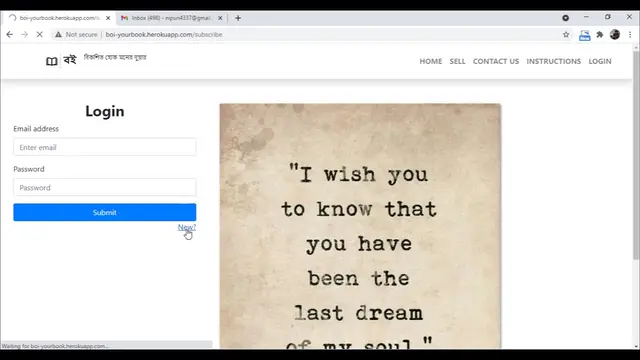Open the HOME navigation item
Image resolution: width=640 pixels, height=360 pixels.
pos(431,61)
